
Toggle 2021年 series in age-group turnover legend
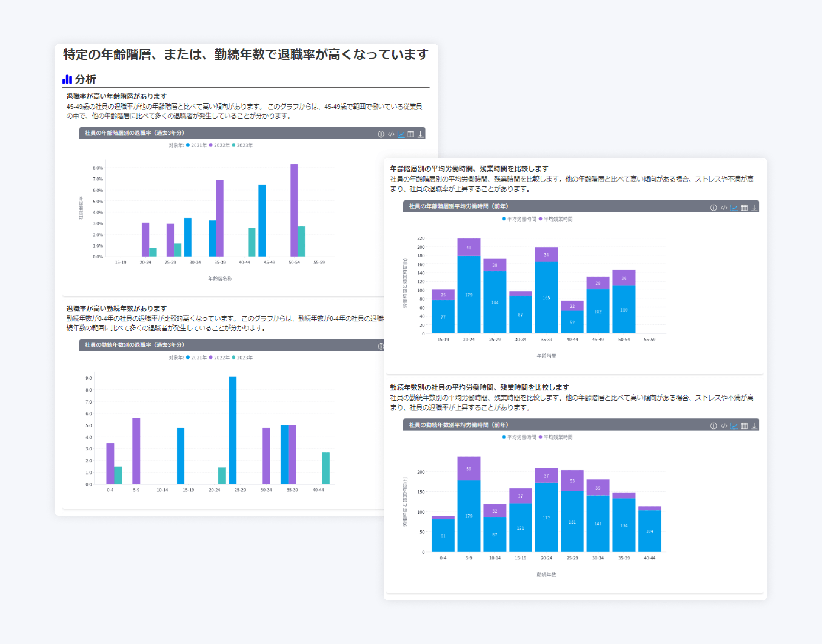coord(196,145)
